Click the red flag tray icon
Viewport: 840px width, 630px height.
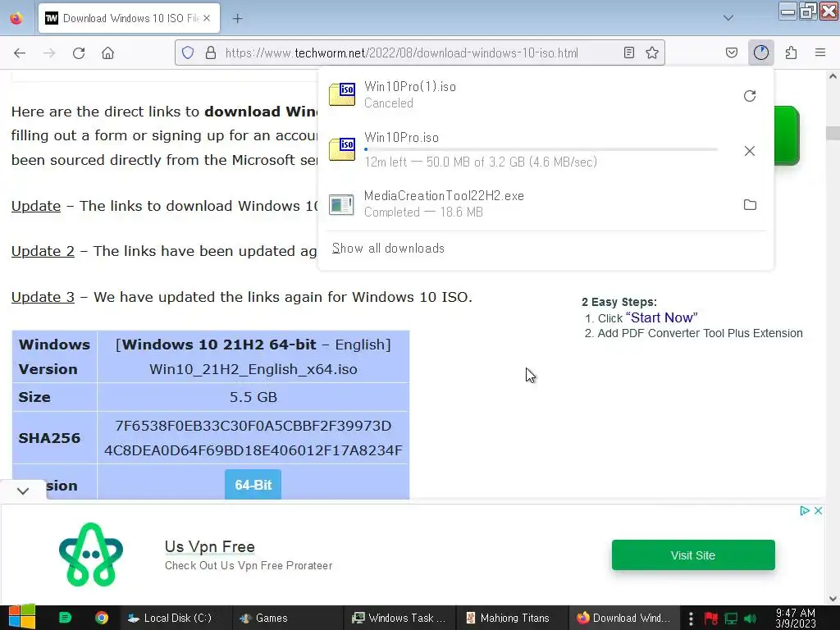[x=711, y=619]
